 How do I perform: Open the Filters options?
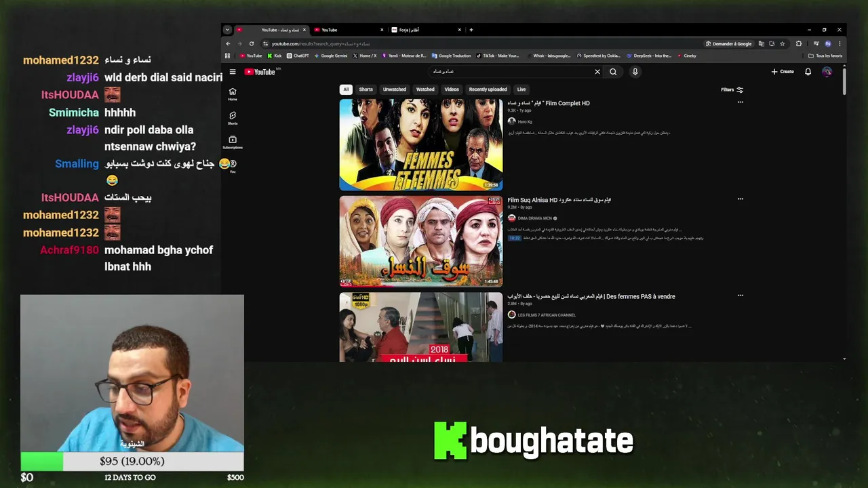732,89
